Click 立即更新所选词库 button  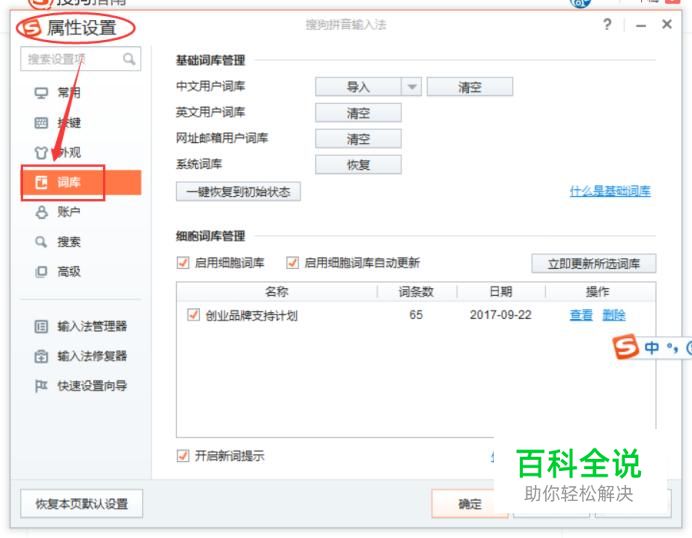(594, 264)
